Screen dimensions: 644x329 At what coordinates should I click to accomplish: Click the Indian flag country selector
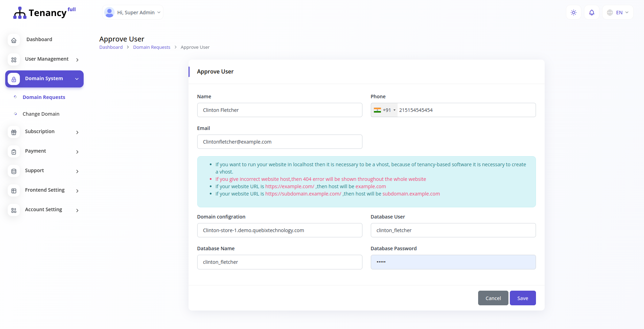(x=378, y=110)
